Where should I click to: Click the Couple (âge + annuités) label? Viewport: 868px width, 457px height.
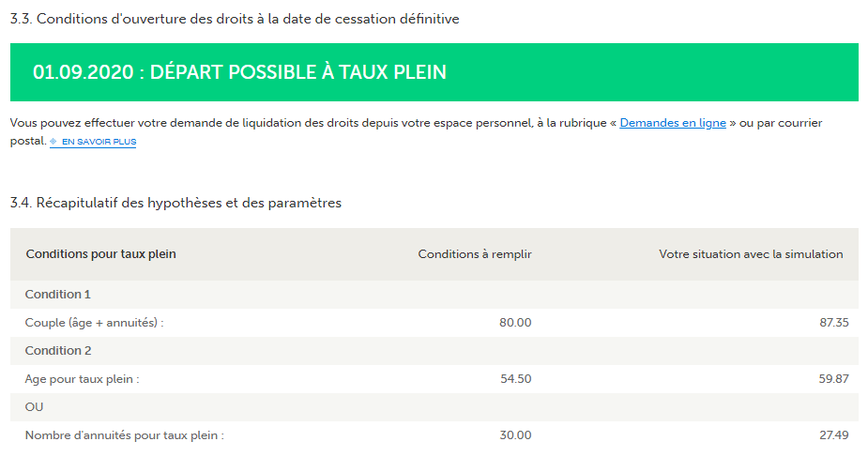pos(94,323)
